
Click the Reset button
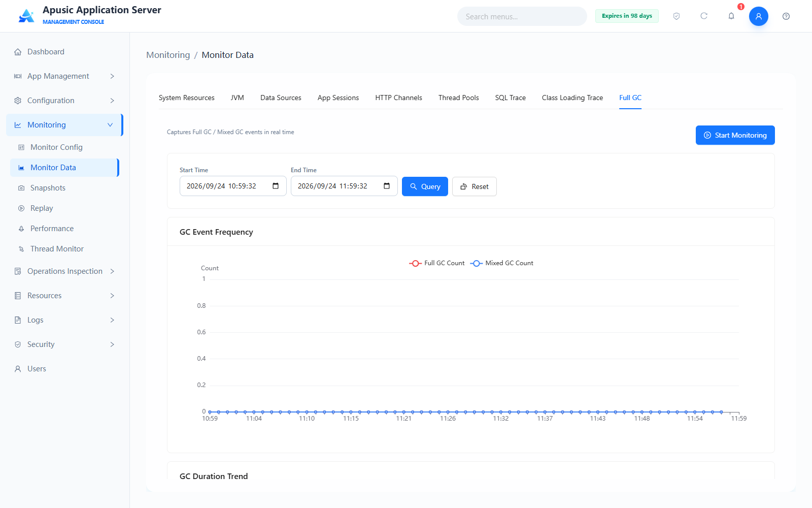pyautogui.click(x=475, y=186)
